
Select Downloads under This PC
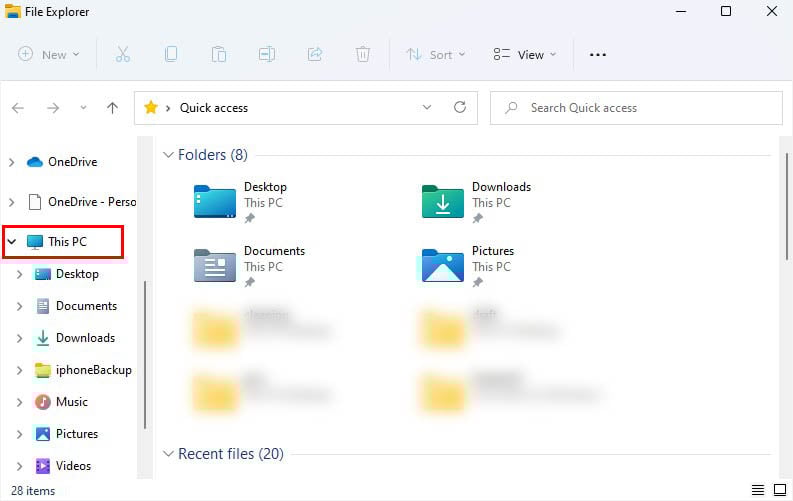click(x=75, y=338)
